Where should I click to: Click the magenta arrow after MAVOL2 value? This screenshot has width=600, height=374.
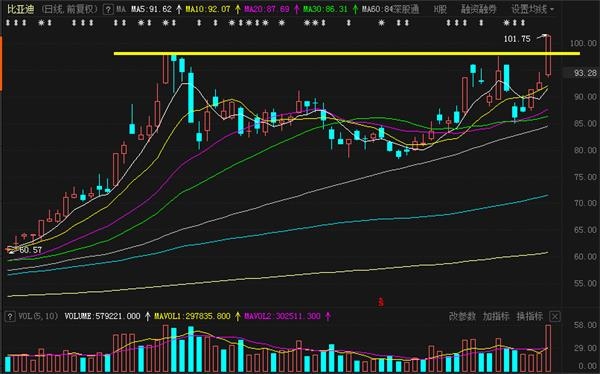(x=328, y=316)
